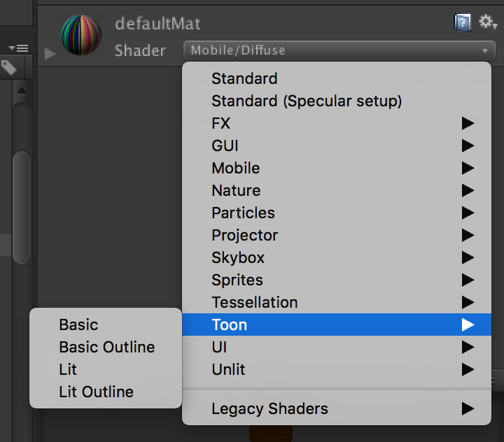The height and width of the screenshot is (442, 504).
Task: Choose the Basic Outline toon shader
Action: point(107,347)
